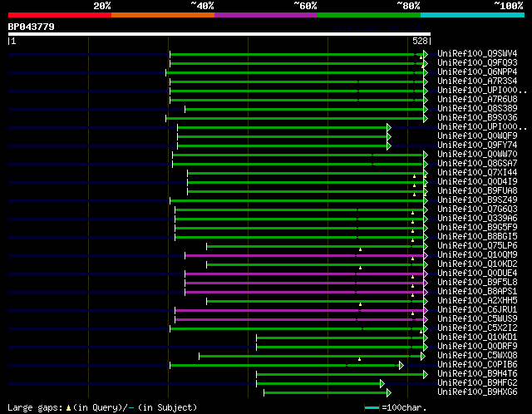Click the UniRef100_B9HXG6 label
This screenshot has width=532, height=414.
coord(477,392)
